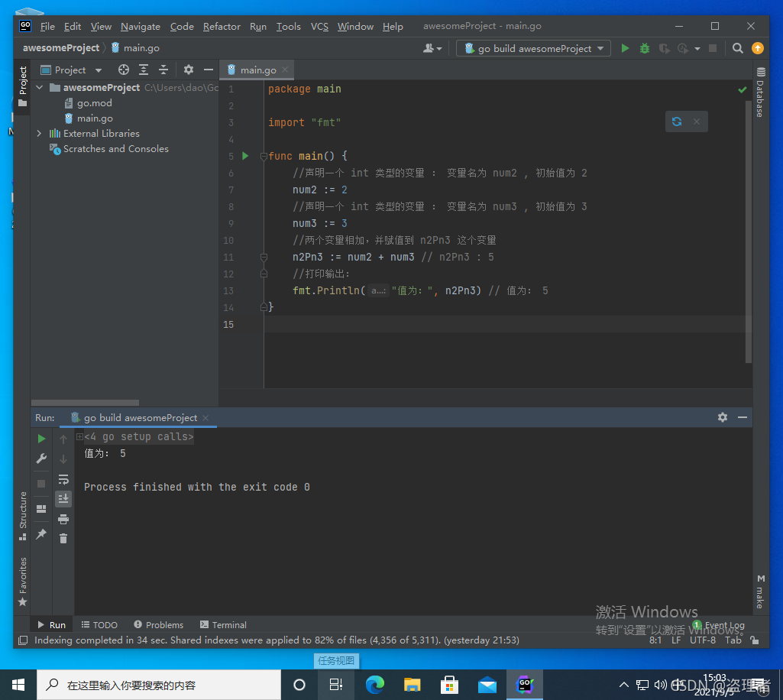The width and height of the screenshot is (783, 700).
Task: Open the Problems tool window
Action: (159, 624)
